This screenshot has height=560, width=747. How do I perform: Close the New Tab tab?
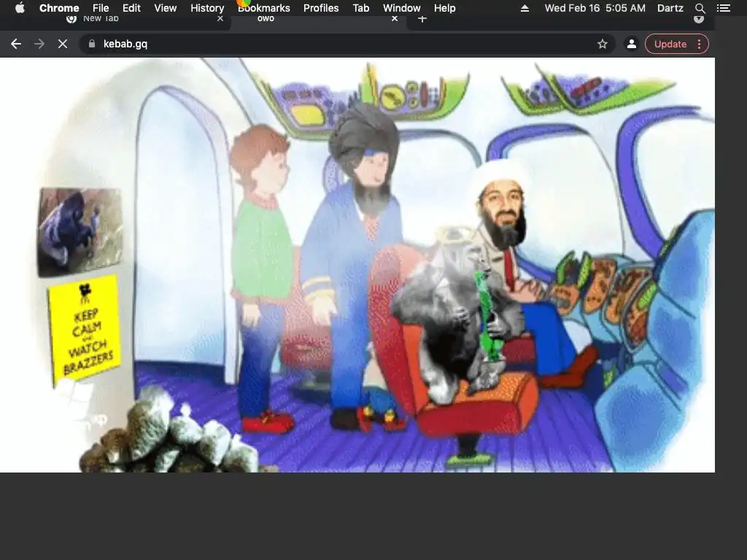[x=220, y=18]
